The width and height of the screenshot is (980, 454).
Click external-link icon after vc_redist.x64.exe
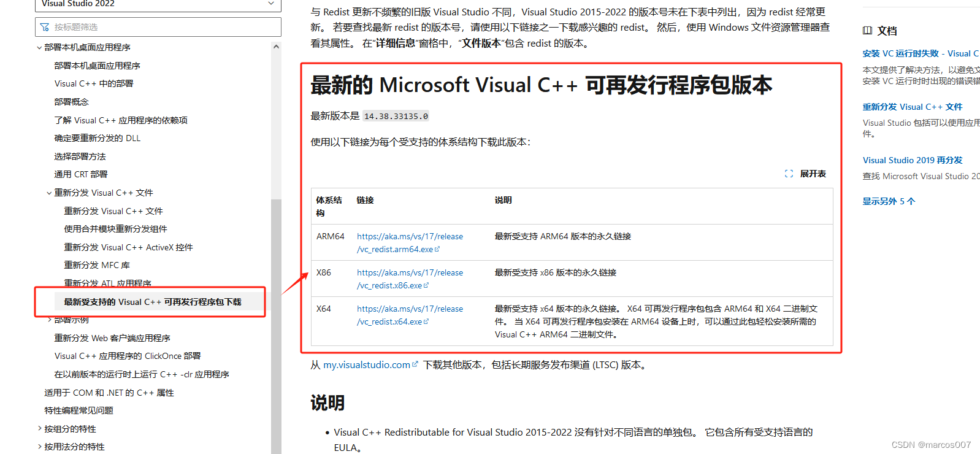pos(426,321)
